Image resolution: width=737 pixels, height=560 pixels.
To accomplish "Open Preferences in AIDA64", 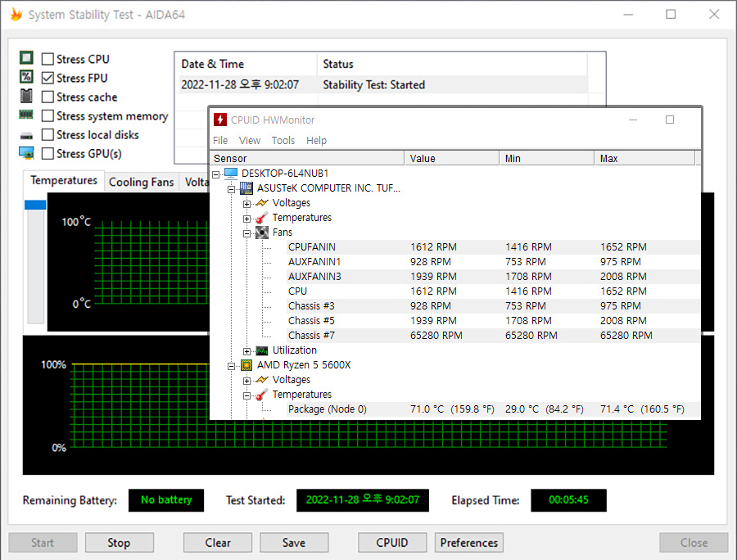I will click(x=469, y=543).
